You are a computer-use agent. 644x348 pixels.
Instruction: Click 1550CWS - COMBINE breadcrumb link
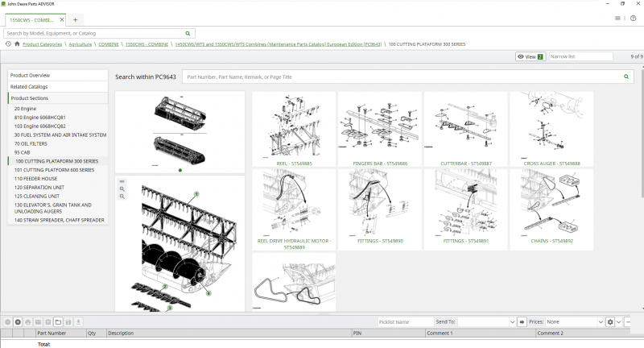[x=147, y=44]
